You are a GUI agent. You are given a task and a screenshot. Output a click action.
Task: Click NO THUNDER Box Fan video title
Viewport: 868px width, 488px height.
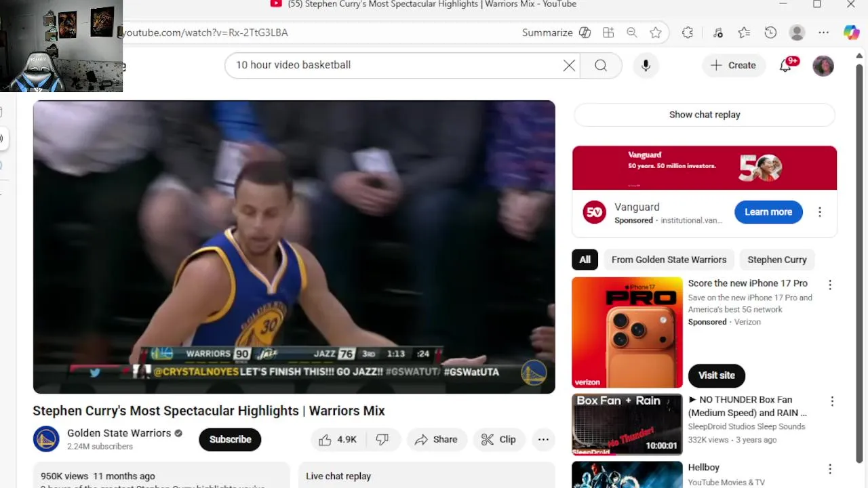click(x=747, y=406)
